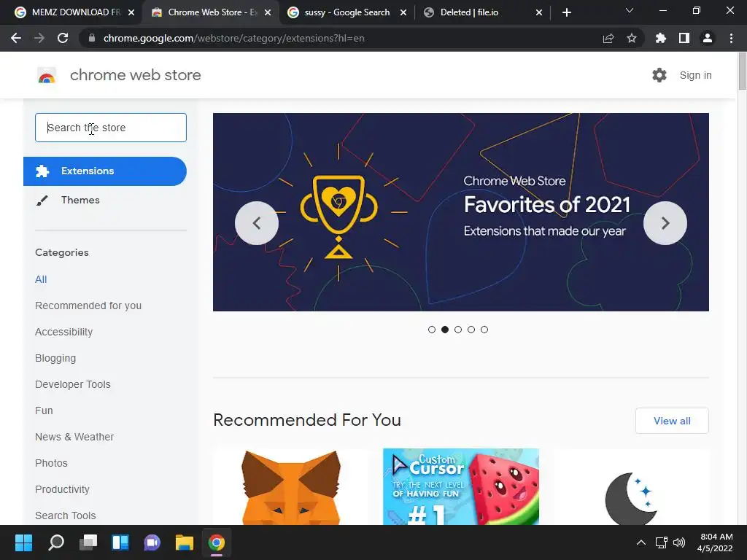Click the Chrome Web Store rainbow logo
This screenshot has height=560, width=747.
click(x=47, y=75)
